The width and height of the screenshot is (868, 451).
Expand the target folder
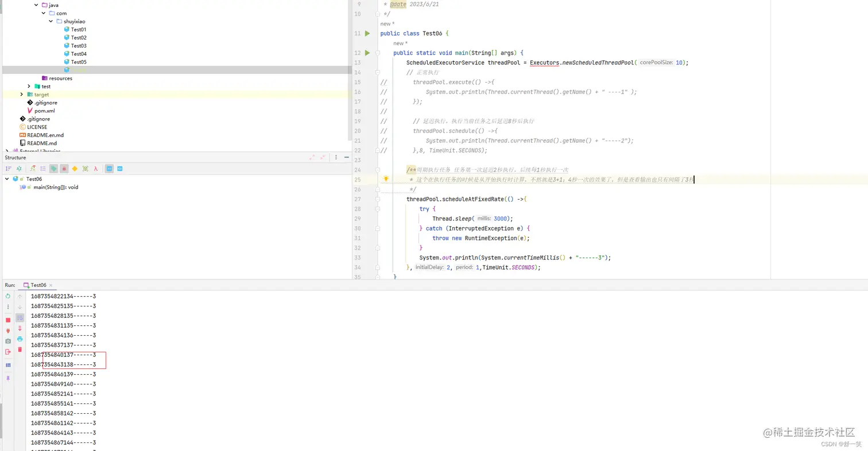tap(22, 94)
